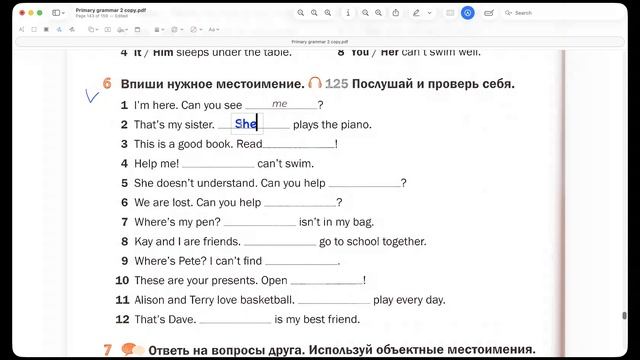The height and width of the screenshot is (360, 640).
Task: Toggle the form filling toolbar button
Action: (450, 13)
